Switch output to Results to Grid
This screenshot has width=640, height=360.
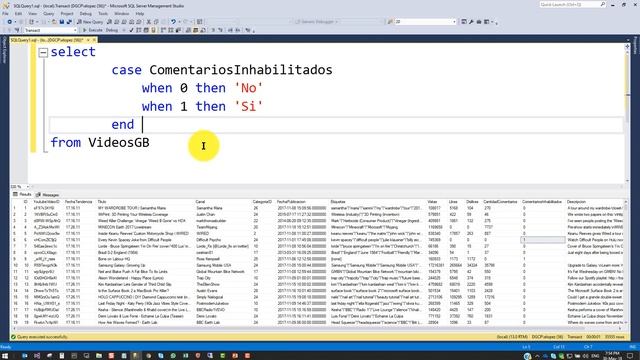click(x=196, y=30)
